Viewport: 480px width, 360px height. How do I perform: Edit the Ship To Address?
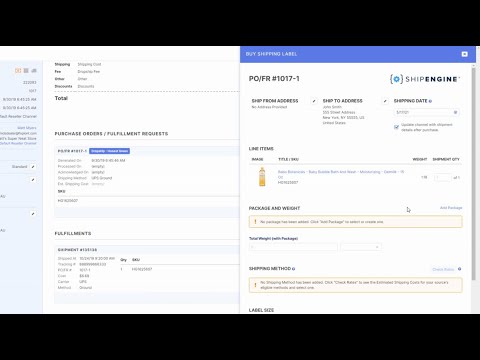tap(385, 101)
